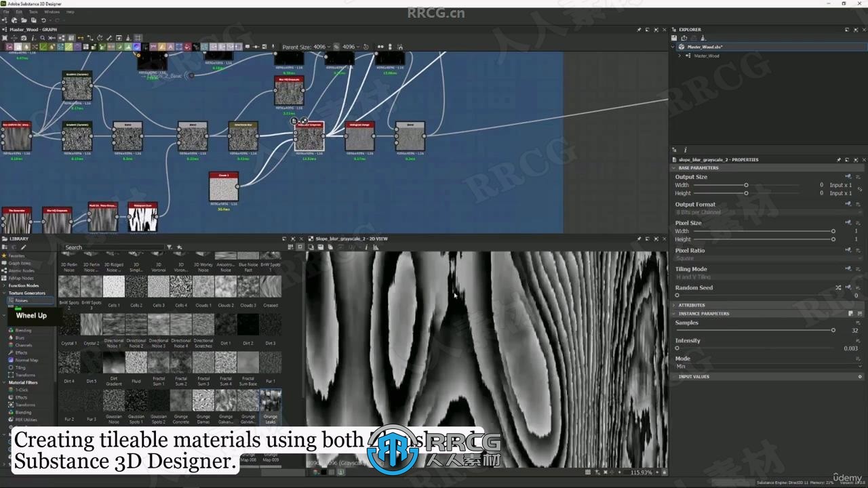Click the favorites star icon beside Library search
Viewport: 868px width, 488px height.
click(179, 247)
